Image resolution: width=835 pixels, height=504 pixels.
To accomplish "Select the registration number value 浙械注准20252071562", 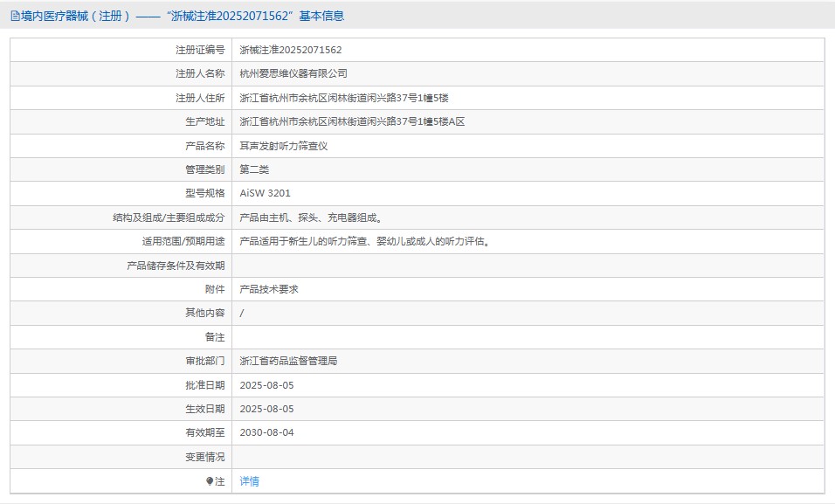I will pyautogui.click(x=290, y=51).
